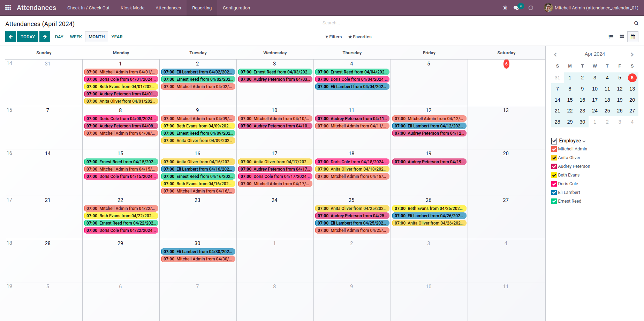Screen dimensions: 644x321
Task: Switch to kanban view icon
Action: tap(622, 37)
